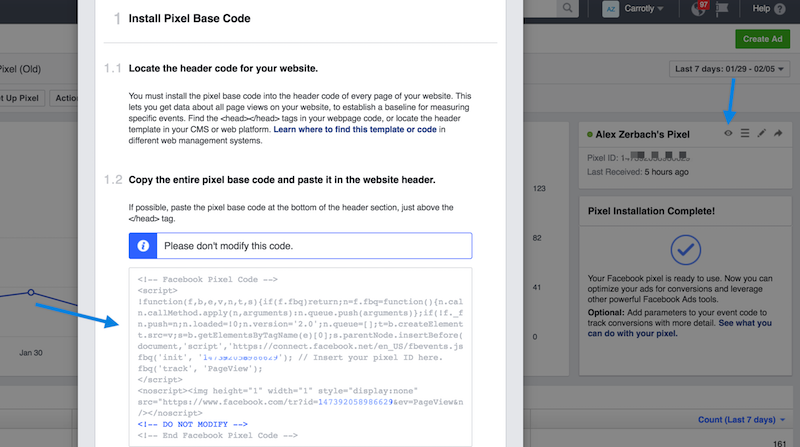Click the 'Last Received: 5 hours ago' text

coord(637,172)
